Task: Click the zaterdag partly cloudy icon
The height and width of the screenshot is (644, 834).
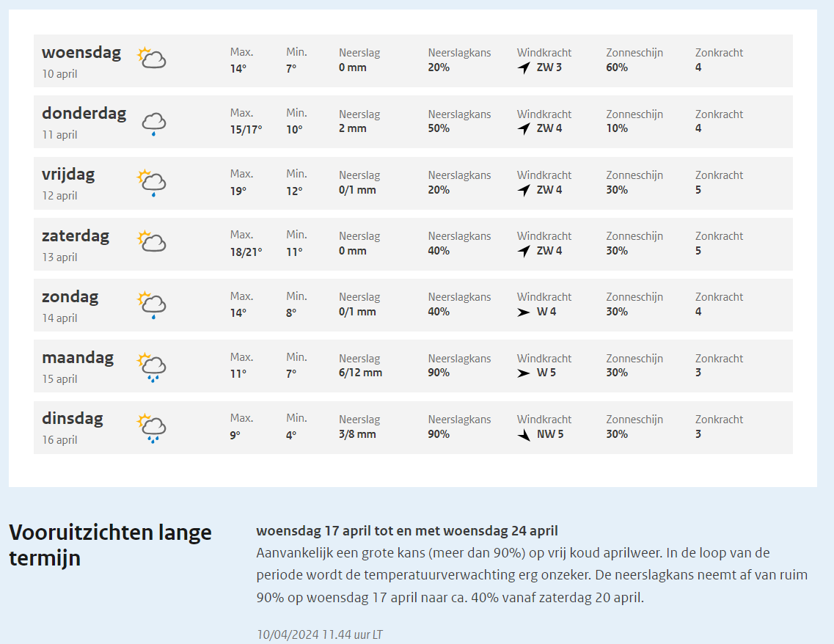Action: (x=152, y=241)
